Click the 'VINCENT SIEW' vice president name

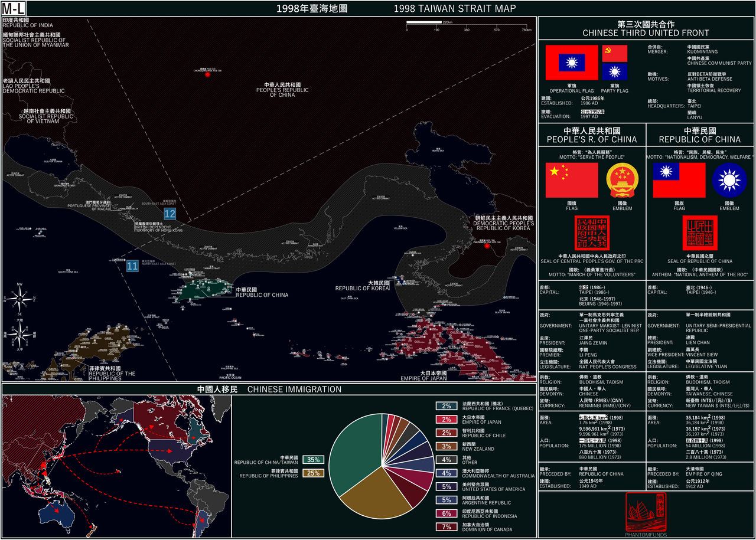702,355
